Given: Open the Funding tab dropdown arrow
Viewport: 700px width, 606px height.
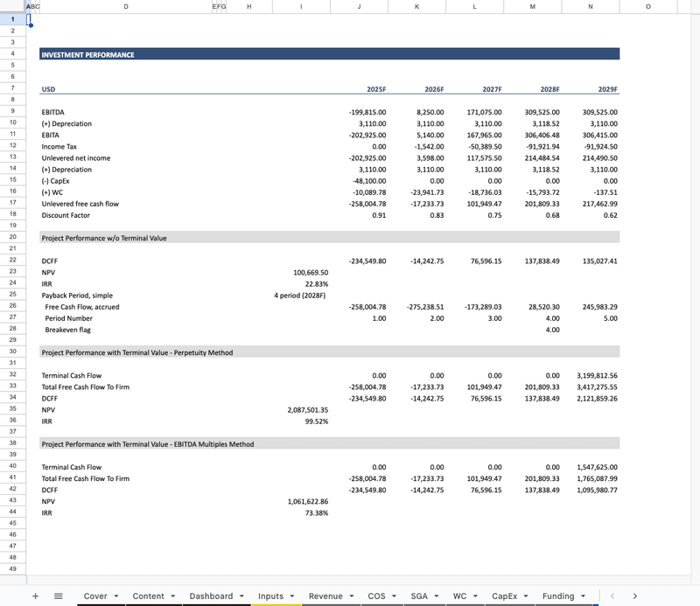Looking at the screenshot, I should [583, 596].
